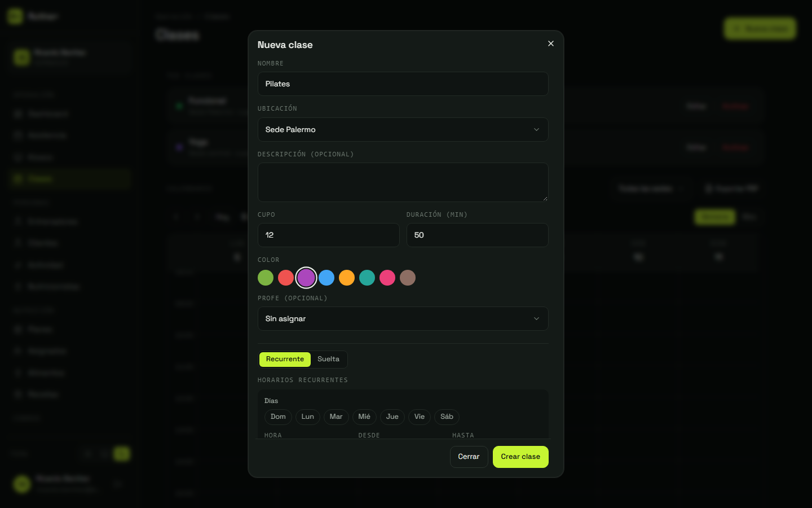The height and width of the screenshot is (508, 812).
Task: Enable the Mié day chip
Action: [364, 417]
